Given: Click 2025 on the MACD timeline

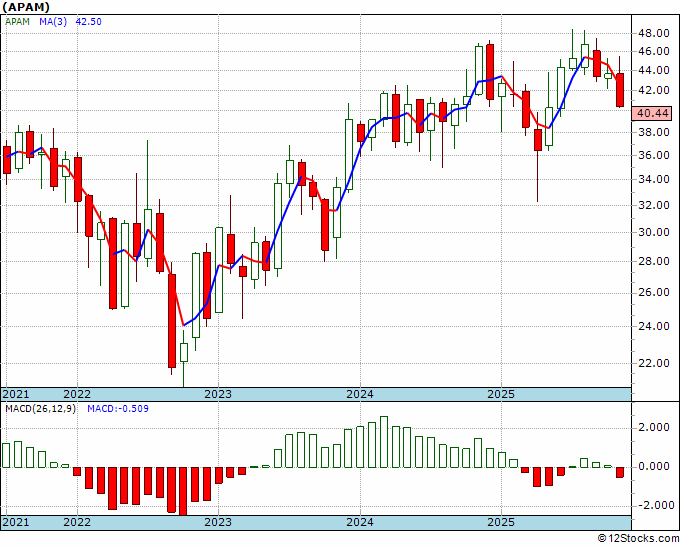Looking at the screenshot, I should 501,522.
